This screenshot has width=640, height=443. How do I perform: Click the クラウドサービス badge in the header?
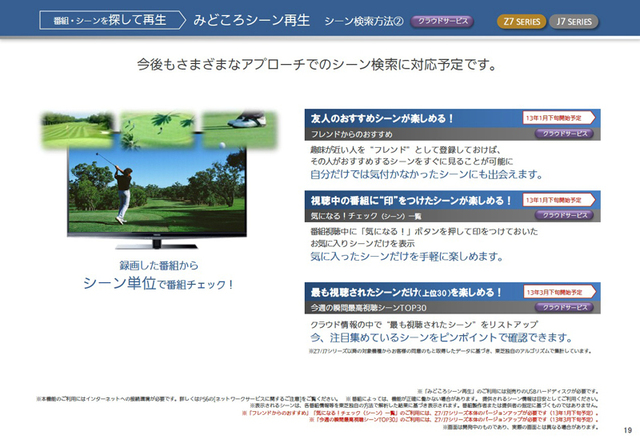[442, 21]
